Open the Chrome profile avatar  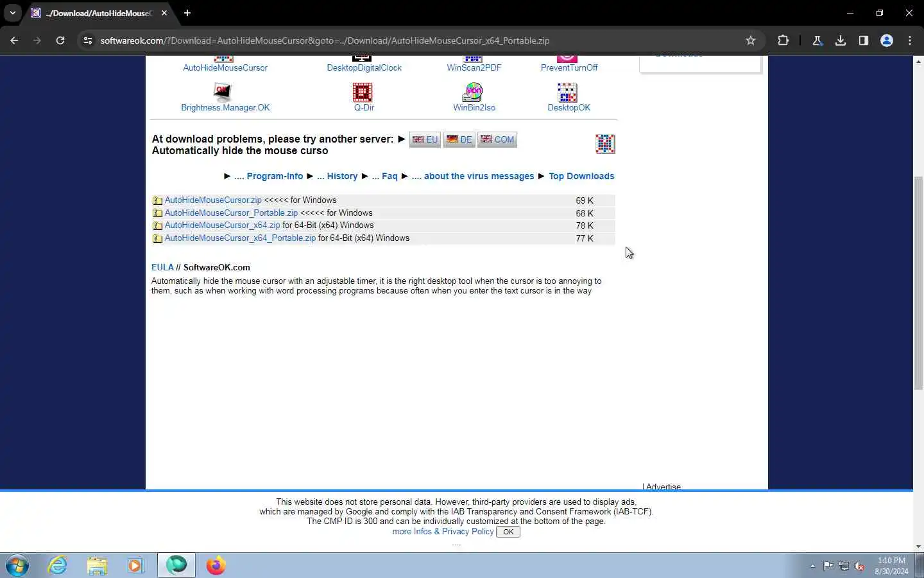click(x=887, y=40)
